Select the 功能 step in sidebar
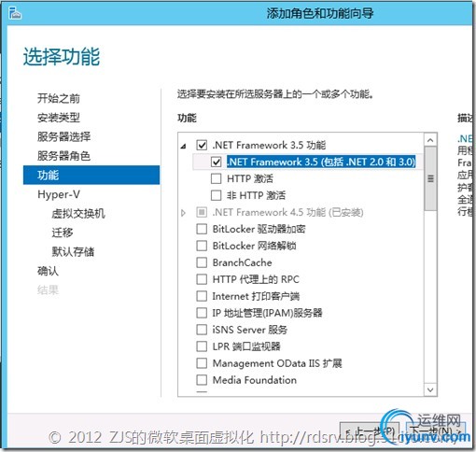Image resolution: width=476 pixels, height=452 pixels. (x=91, y=175)
